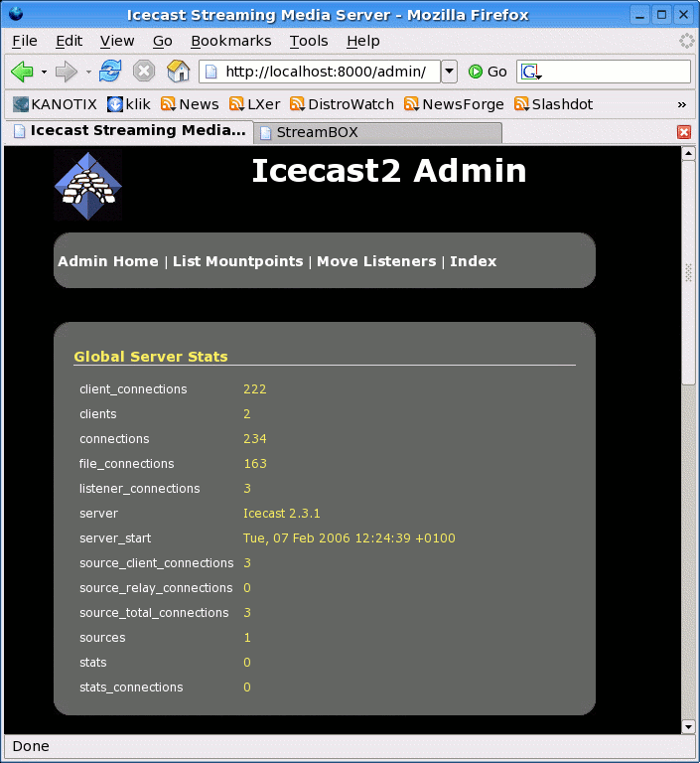Click the page icon in URL bar

click(x=211, y=72)
